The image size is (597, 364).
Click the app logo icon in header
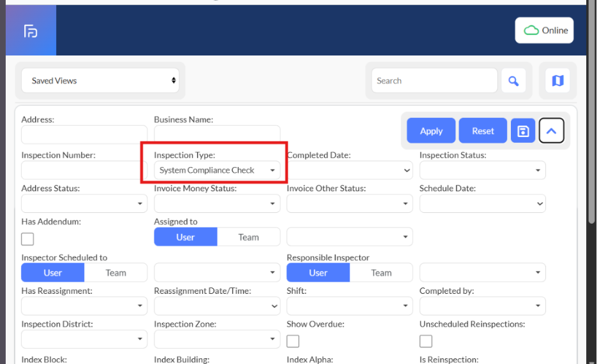[x=31, y=31]
